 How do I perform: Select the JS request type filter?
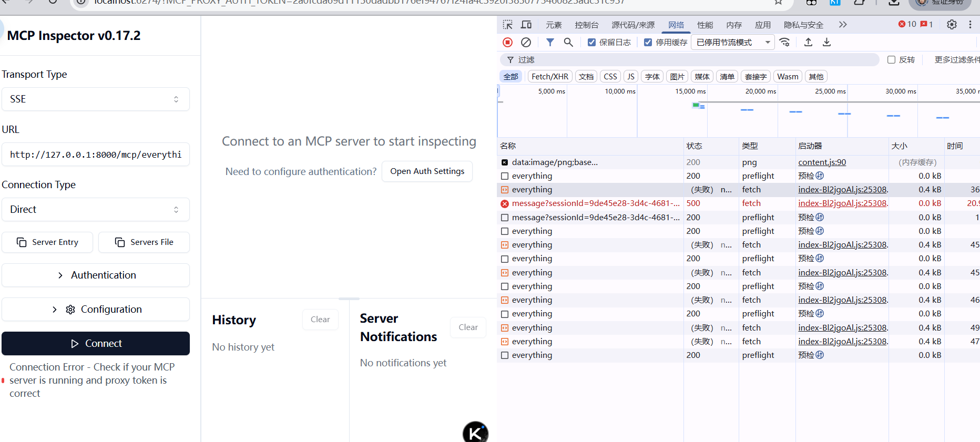[631, 77]
